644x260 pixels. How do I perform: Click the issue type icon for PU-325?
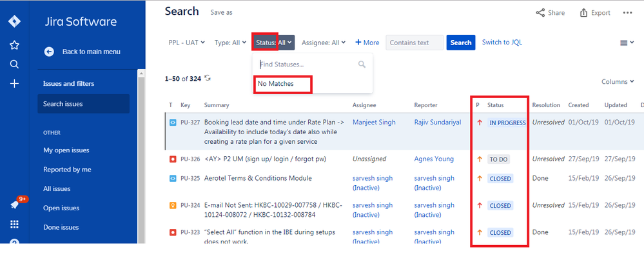(x=173, y=178)
